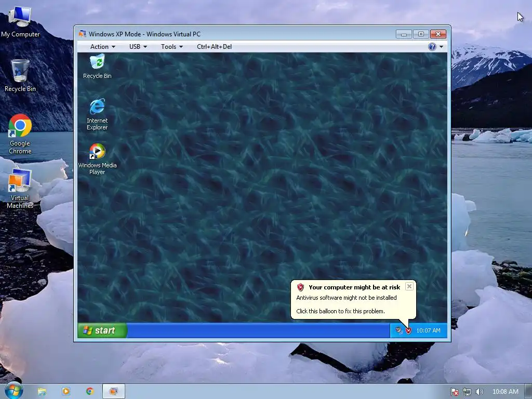This screenshot has height=399, width=532.
Task: Click the XP security shield tray icon
Action: tap(408, 330)
